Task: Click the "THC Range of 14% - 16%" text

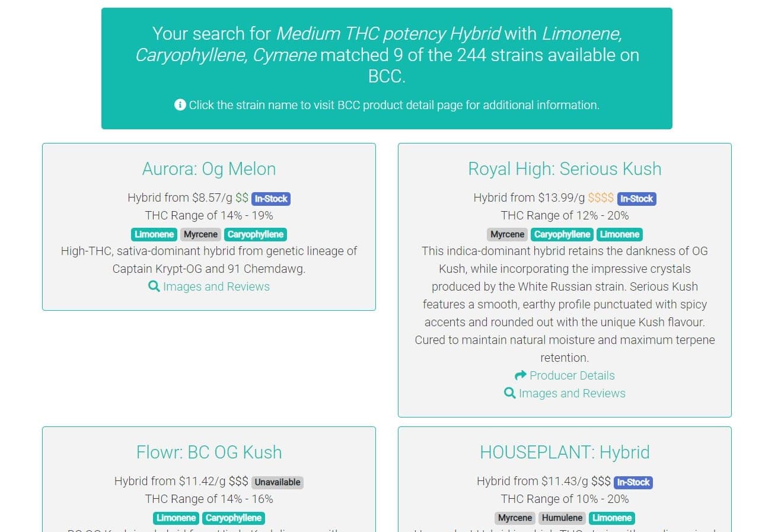Action: tap(209, 499)
